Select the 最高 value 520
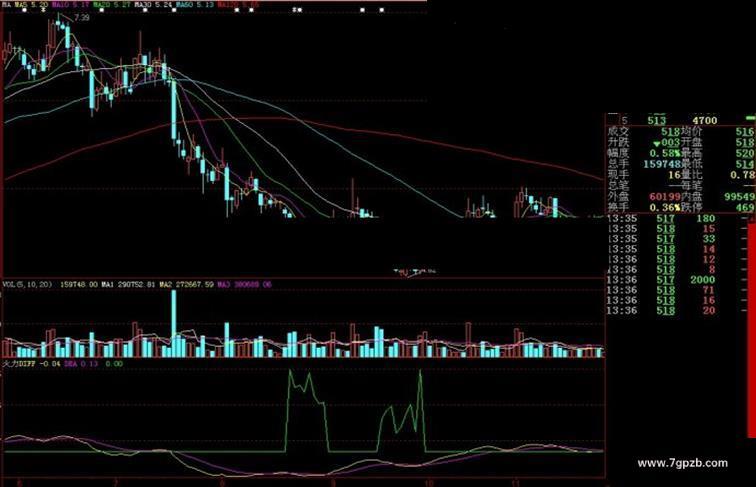756x487 pixels. point(745,153)
